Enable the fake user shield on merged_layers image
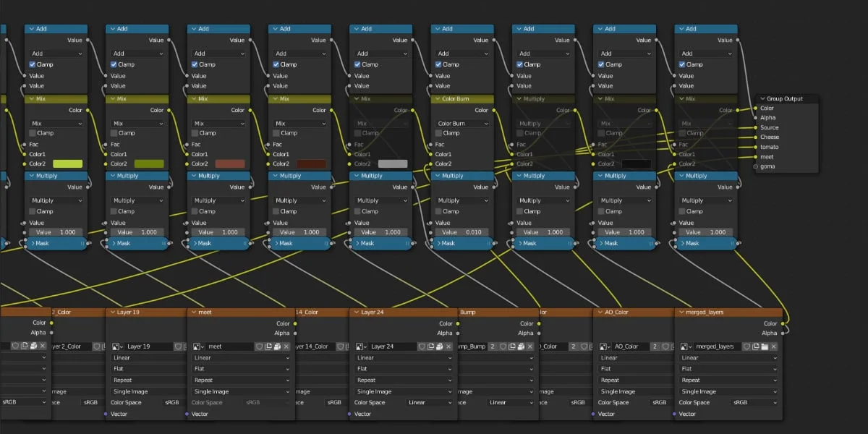868x434 pixels. [x=746, y=346]
